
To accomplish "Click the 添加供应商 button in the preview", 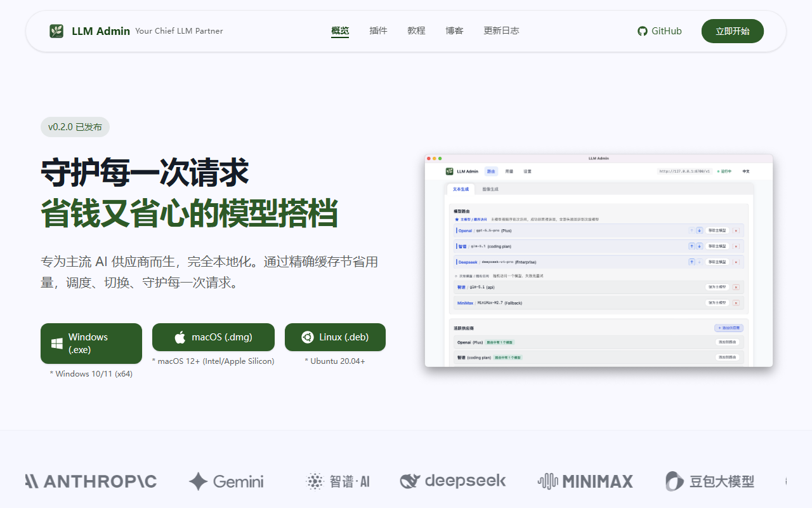I will click(x=728, y=328).
